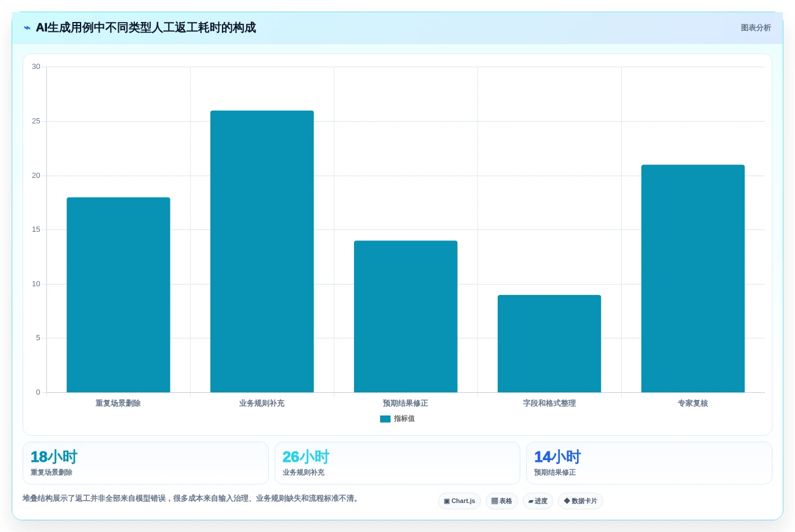Click the 重复场景删除 axis label
Viewport: 795px width, 532px height.
[x=118, y=403]
